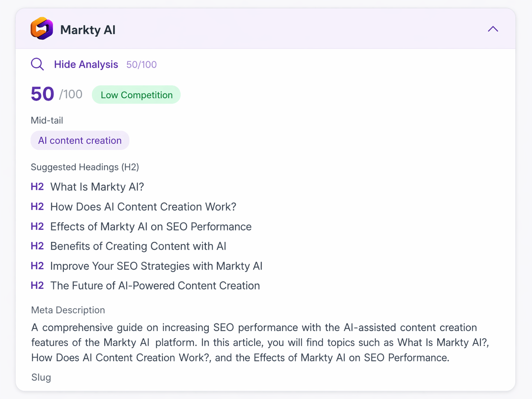Collapse the Markty AI panel with the chevron
This screenshot has width=532, height=399.
point(493,29)
